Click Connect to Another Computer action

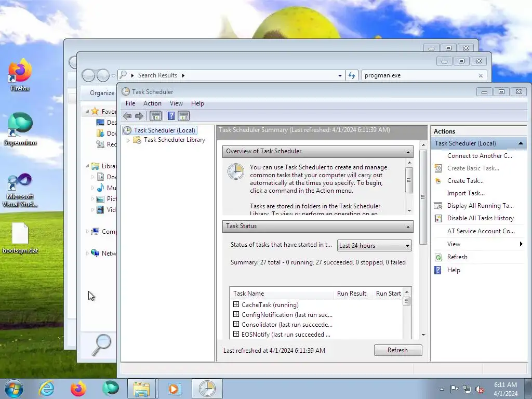coord(480,156)
